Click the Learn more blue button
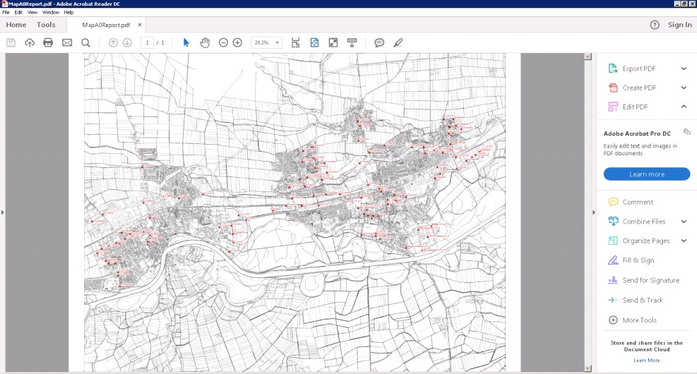The image size is (697, 374). click(647, 174)
